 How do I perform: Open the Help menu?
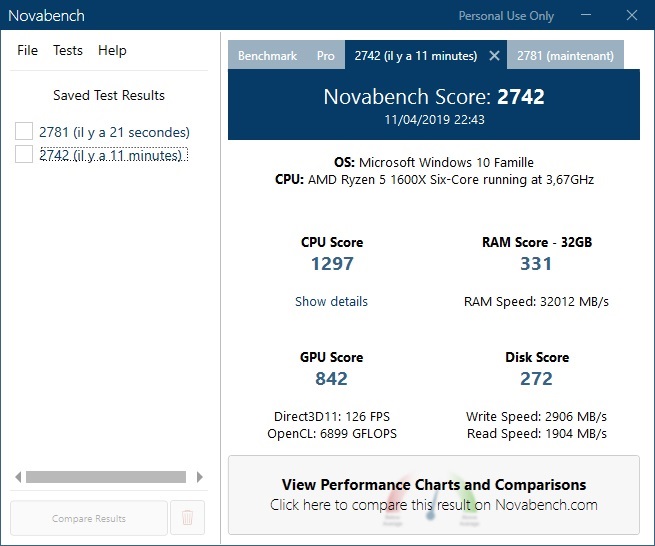coord(112,51)
